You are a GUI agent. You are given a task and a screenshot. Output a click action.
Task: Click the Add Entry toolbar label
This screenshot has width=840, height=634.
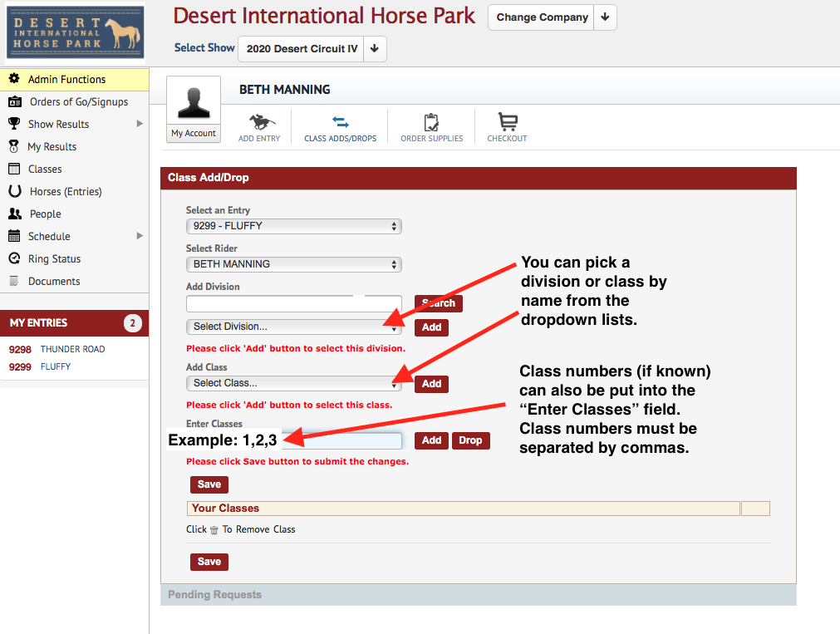point(259,138)
